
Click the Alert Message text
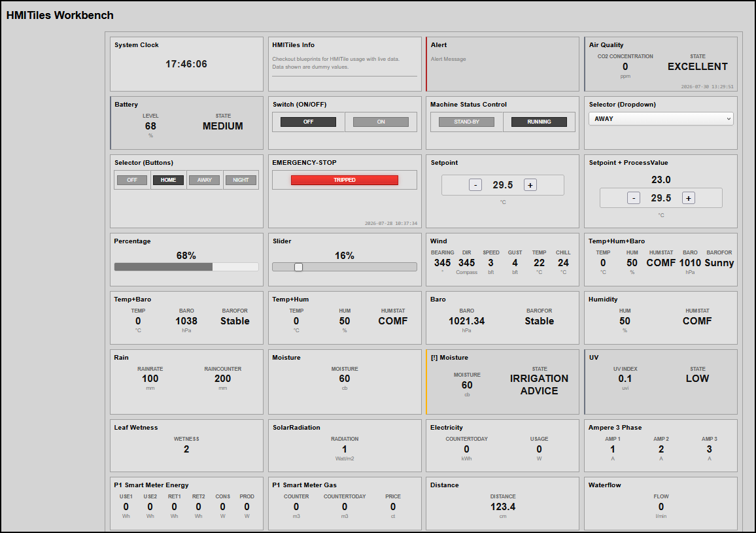tap(449, 60)
